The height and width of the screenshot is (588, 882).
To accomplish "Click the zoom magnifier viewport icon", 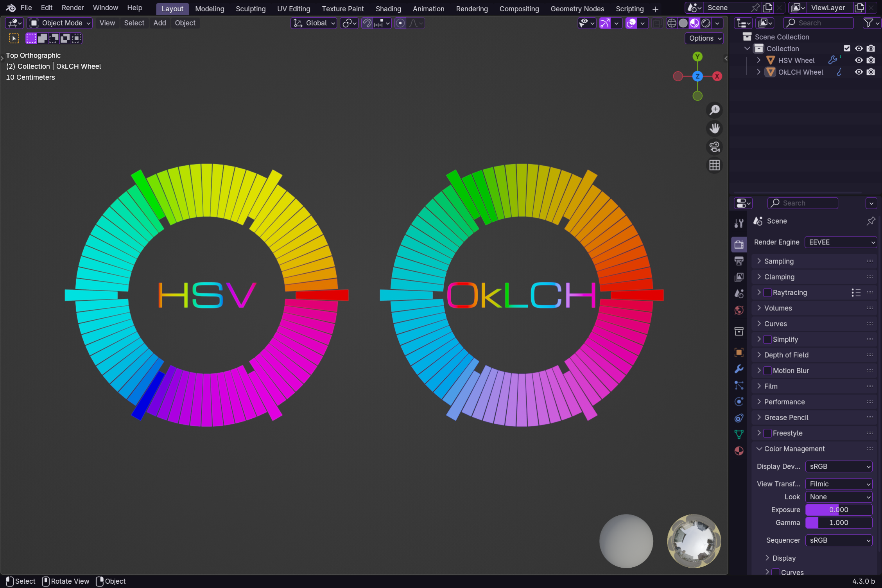I will click(714, 110).
